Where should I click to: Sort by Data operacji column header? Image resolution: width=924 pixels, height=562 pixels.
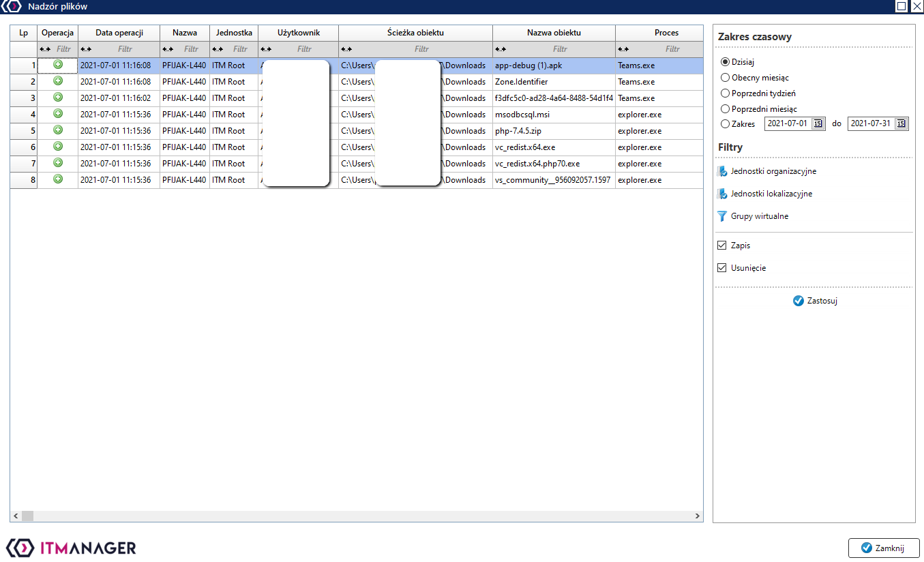click(119, 33)
